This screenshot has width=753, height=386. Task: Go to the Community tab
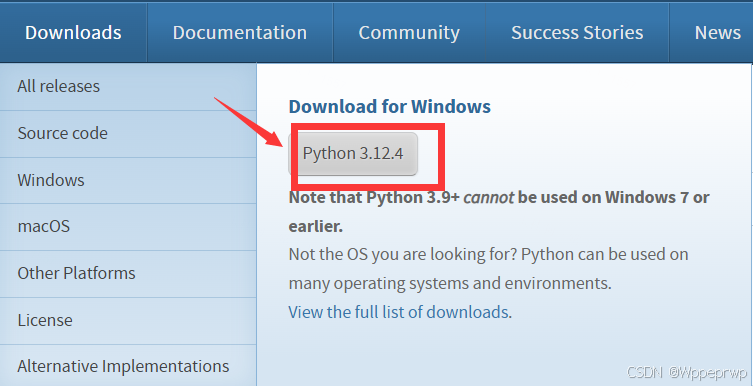(x=409, y=33)
